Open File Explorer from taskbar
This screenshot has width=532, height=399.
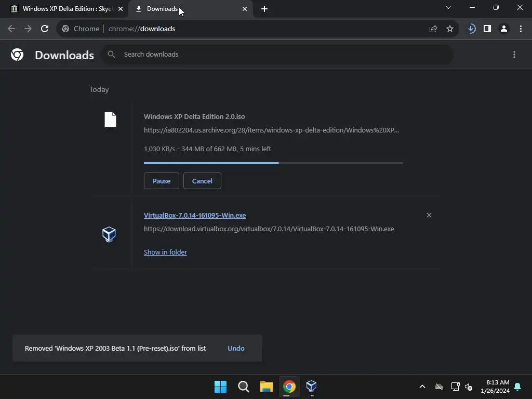(x=267, y=387)
